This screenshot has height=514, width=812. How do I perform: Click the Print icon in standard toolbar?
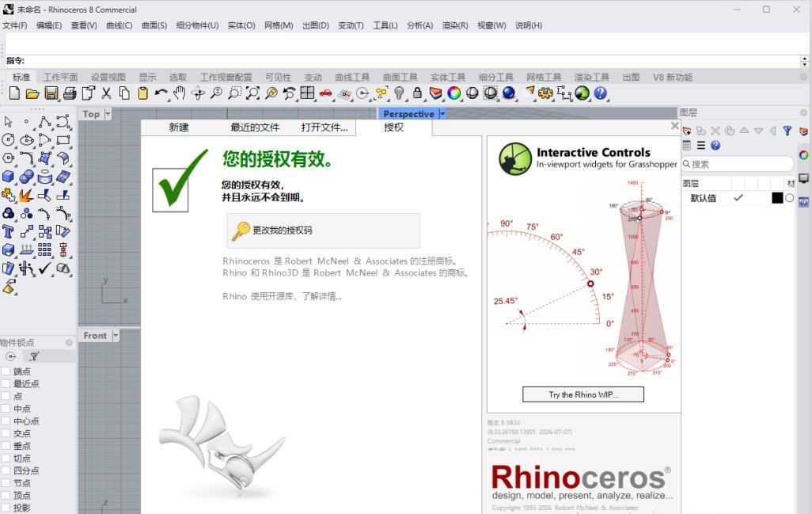click(x=70, y=93)
